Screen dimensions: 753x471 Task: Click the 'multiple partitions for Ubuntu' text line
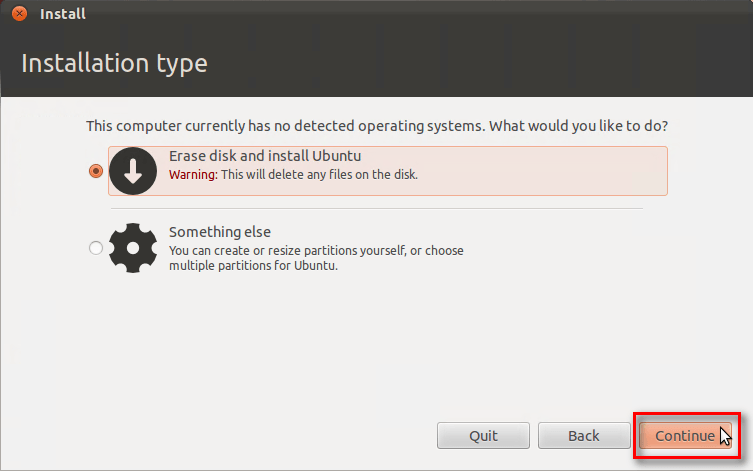pyautogui.click(x=254, y=266)
